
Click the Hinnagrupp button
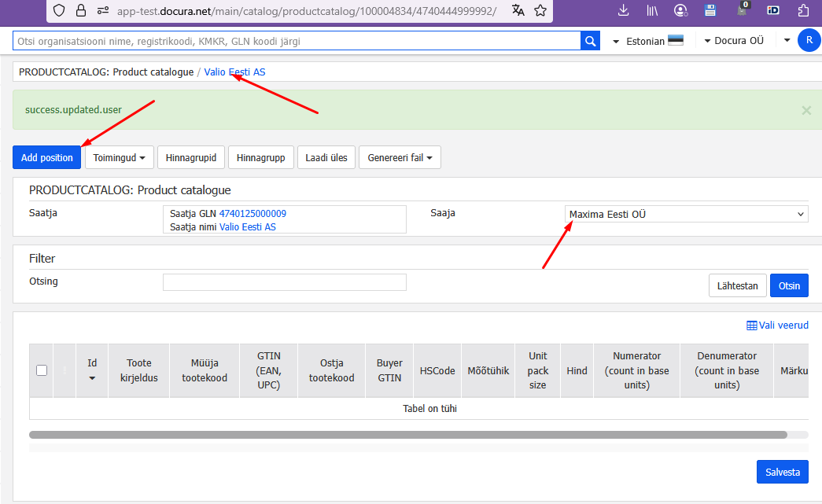(260, 158)
